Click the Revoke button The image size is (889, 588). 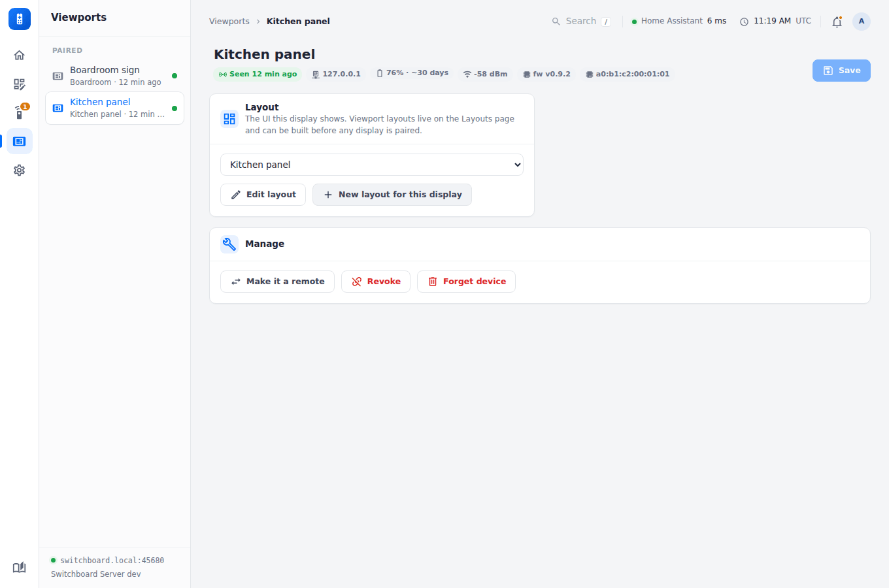pyautogui.click(x=376, y=282)
